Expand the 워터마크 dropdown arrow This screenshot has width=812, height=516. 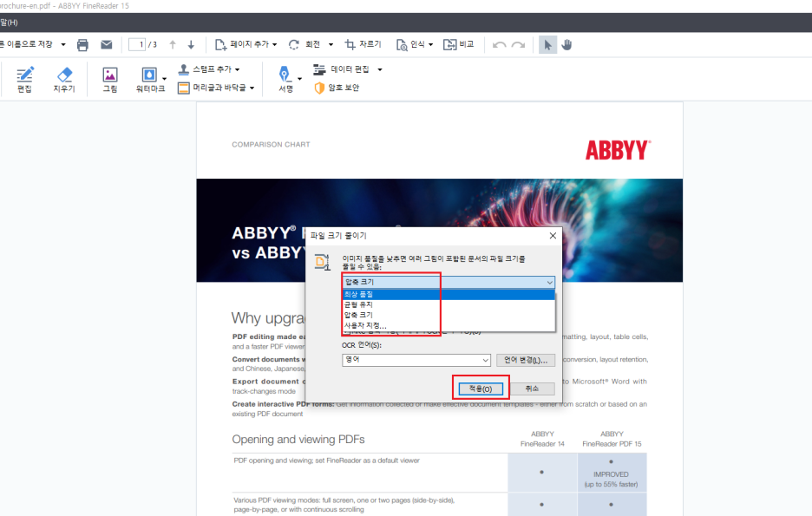[x=165, y=79]
